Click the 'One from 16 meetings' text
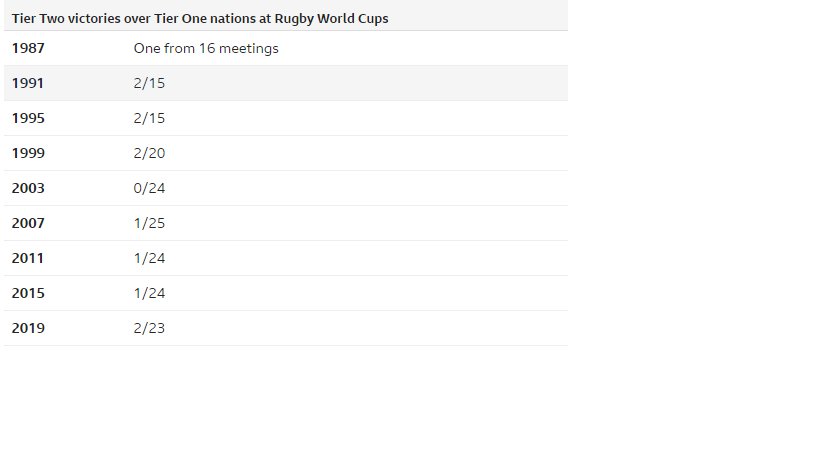 (206, 48)
